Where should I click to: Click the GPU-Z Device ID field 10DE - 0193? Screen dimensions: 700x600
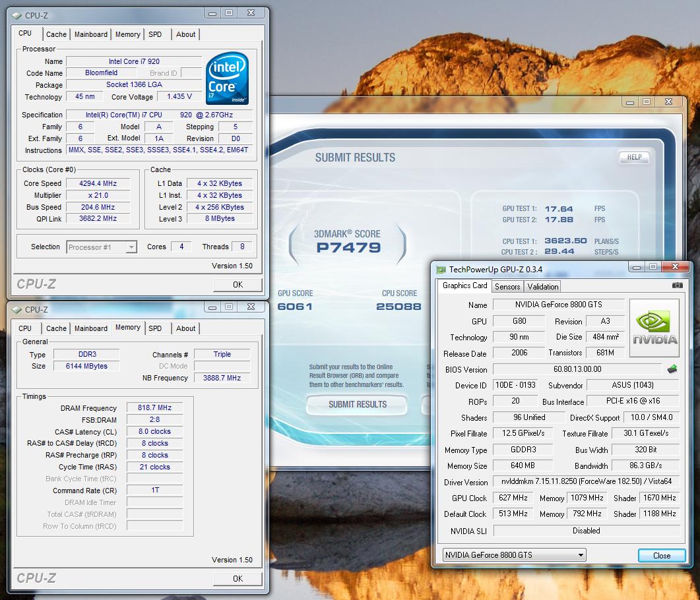pyautogui.click(x=515, y=385)
